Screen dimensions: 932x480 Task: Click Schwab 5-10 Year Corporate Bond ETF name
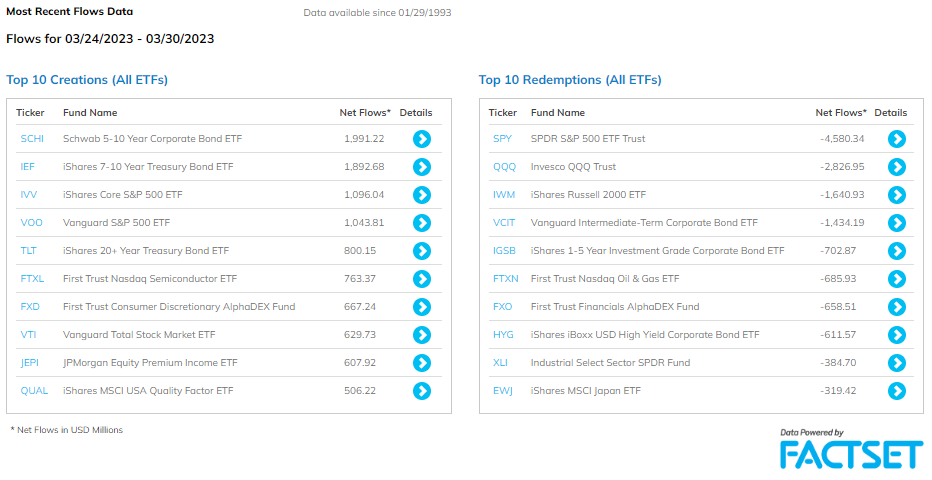coord(152,138)
